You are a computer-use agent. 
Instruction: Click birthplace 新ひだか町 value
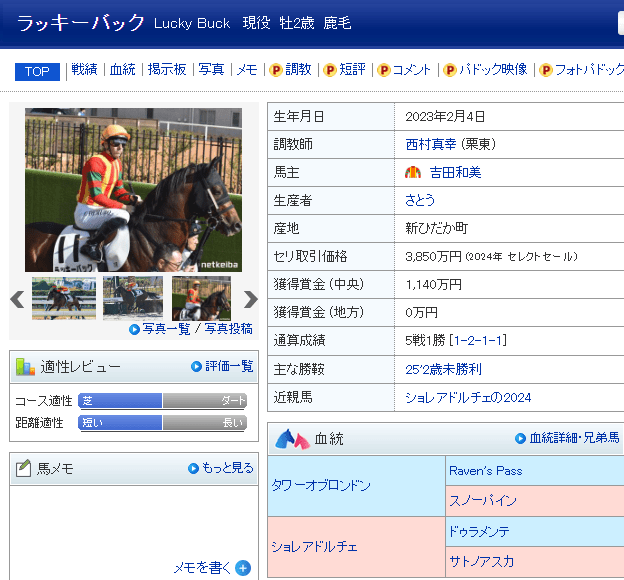point(437,228)
